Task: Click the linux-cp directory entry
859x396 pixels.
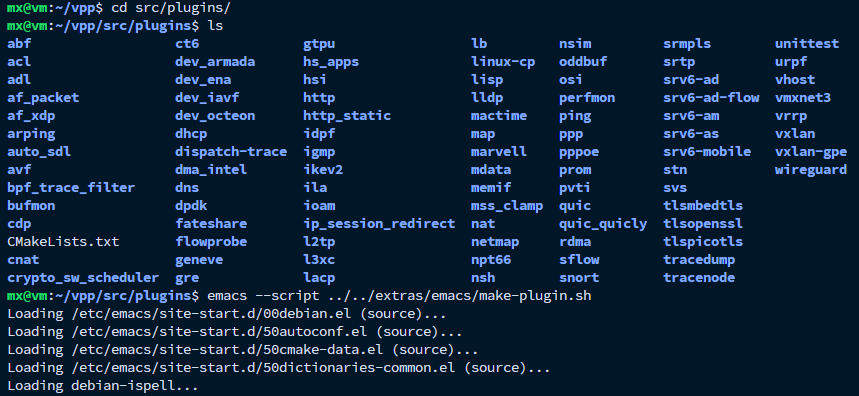Action: 503,62
